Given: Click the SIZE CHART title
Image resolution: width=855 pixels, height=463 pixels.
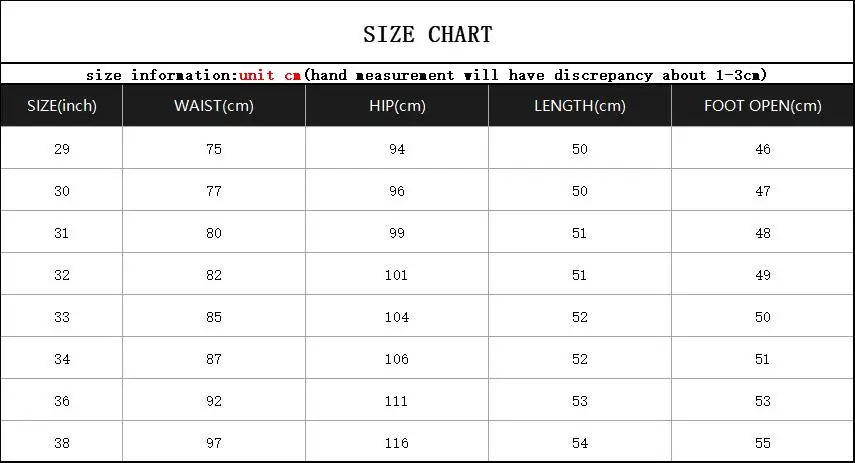Looking at the screenshot, I should pos(428,34).
